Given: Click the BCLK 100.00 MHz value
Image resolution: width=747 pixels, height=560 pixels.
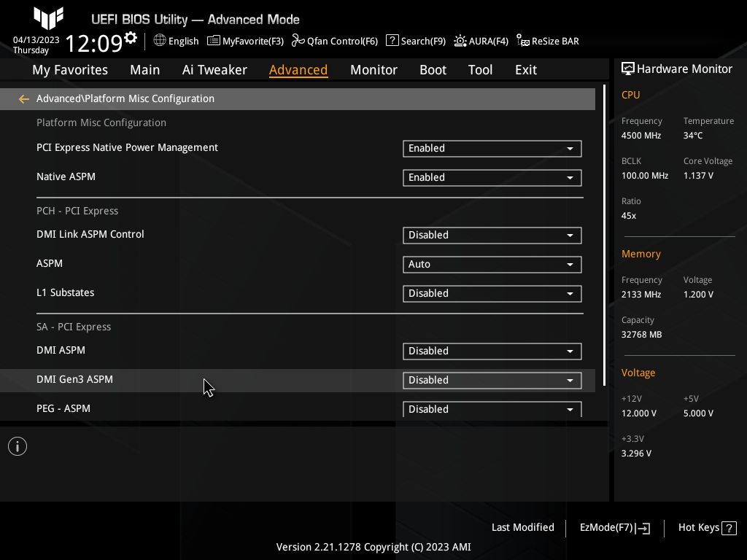Looking at the screenshot, I should (x=645, y=176).
